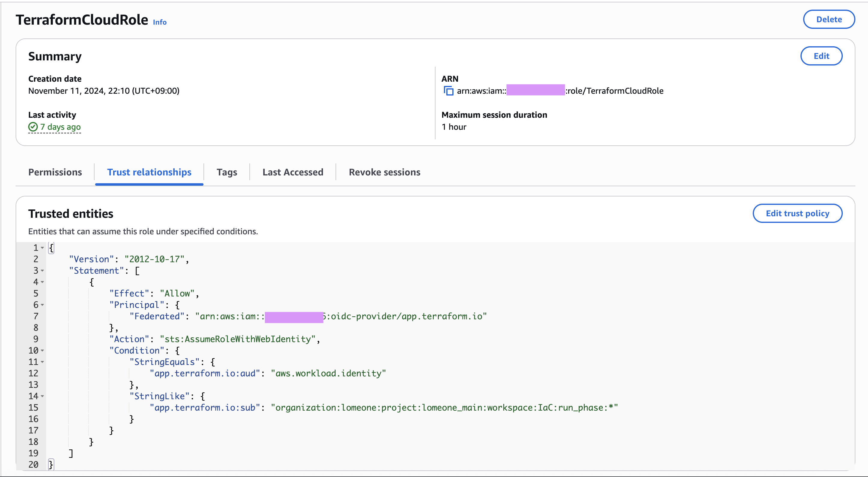Viewport: 868px width, 477px height.
Task: Copy the role ARN with copy icon
Action: pos(448,91)
